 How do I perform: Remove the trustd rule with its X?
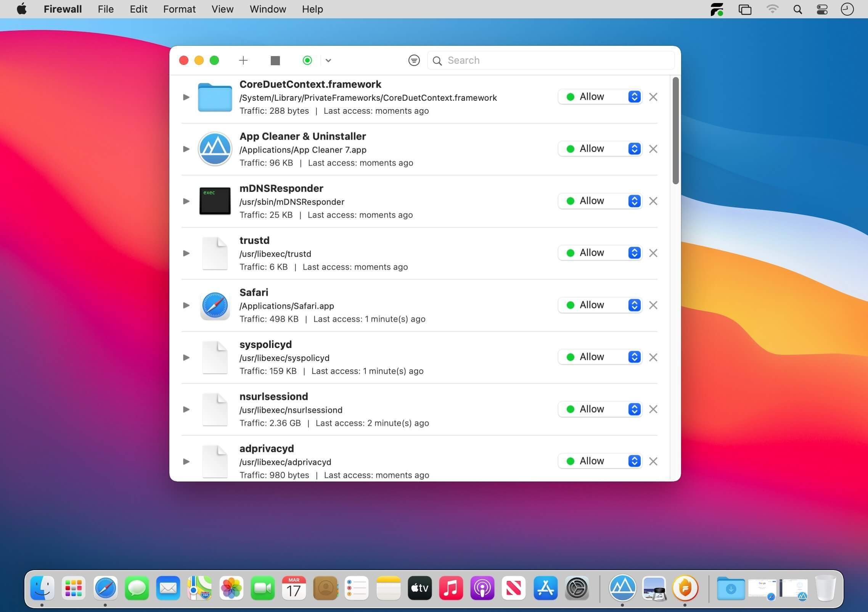(x=653, y=253)
